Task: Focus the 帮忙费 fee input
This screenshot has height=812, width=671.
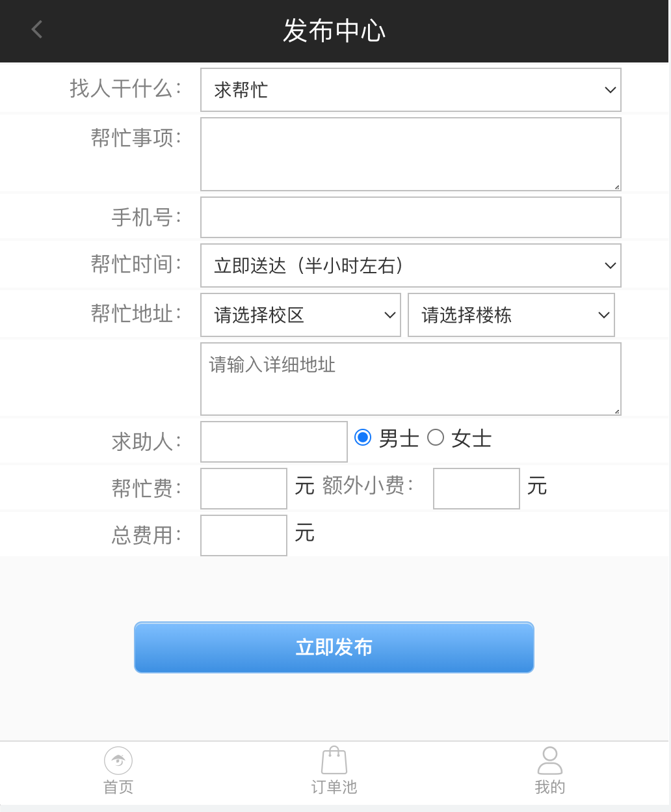Action: pos(244,489)
